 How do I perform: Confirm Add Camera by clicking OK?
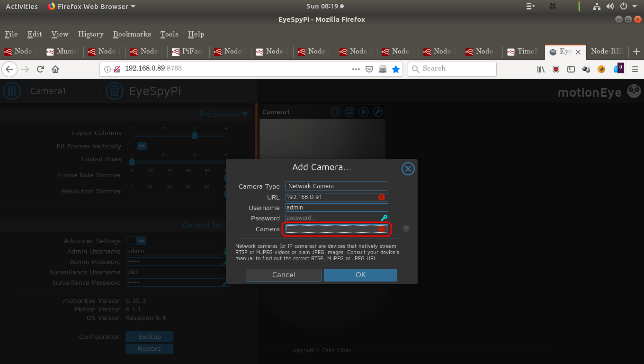point(360,275)
